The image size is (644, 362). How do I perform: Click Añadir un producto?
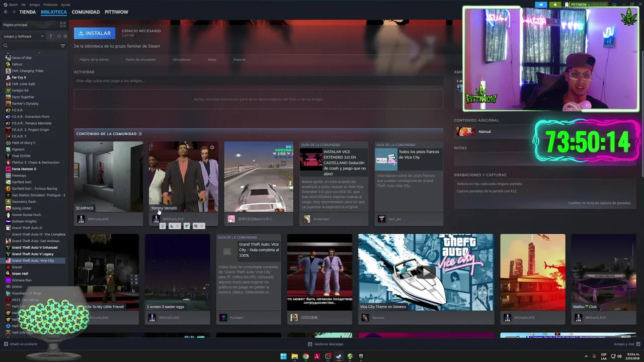click(21, 344)
